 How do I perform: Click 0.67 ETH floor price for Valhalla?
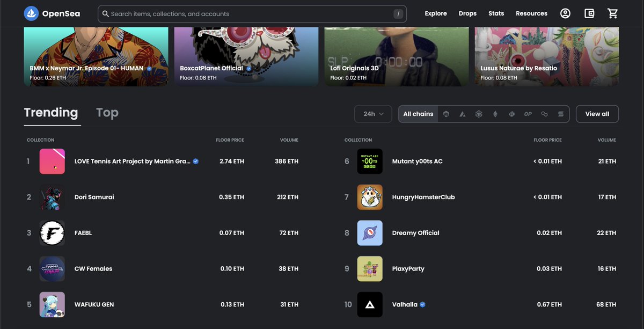(550, 304)
